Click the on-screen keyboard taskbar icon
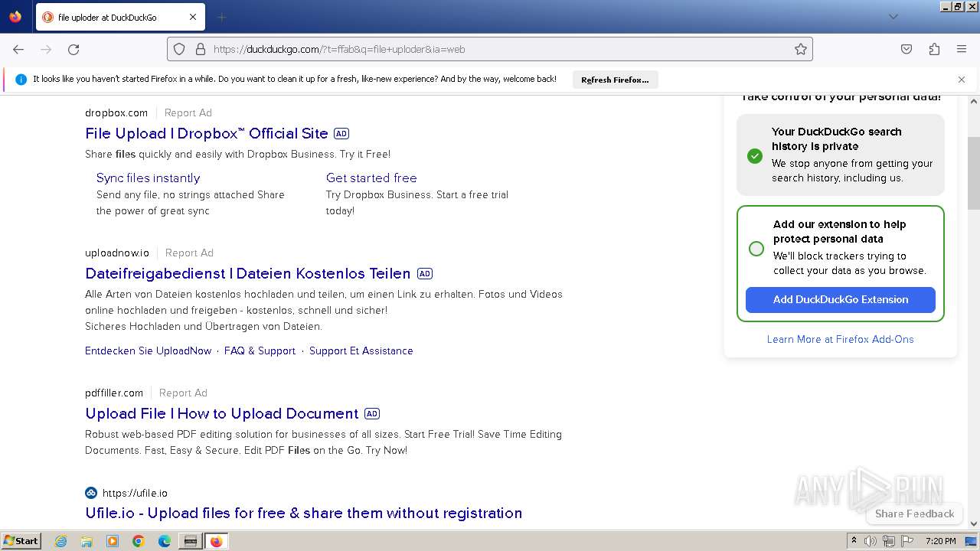The width and height of the screenshot is (980, 551). (x=190, y=541)
